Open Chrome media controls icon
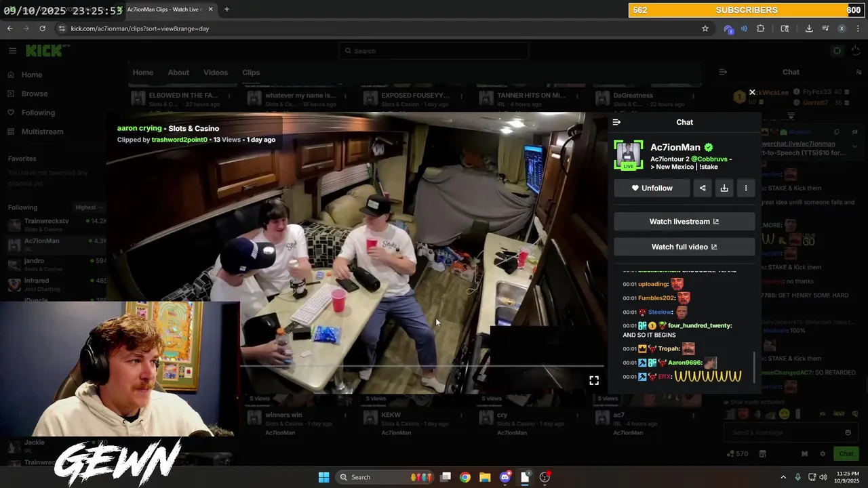Image resolution: width=868 pixels, height=488 pixels. click(x=825, y=28)
